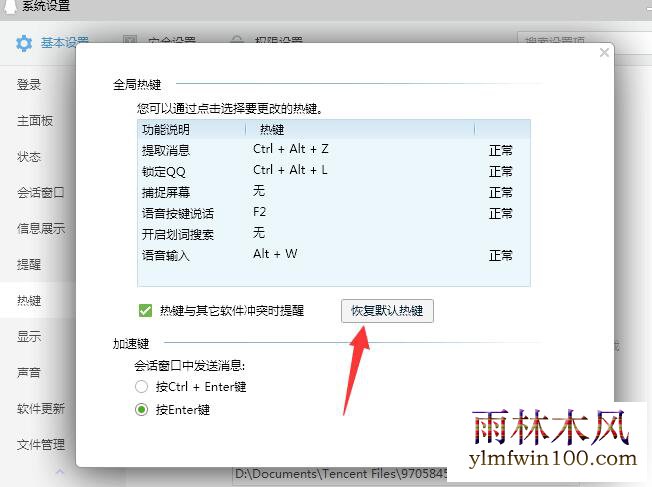Open the 显示 sidebar item

tap(29, 336)
